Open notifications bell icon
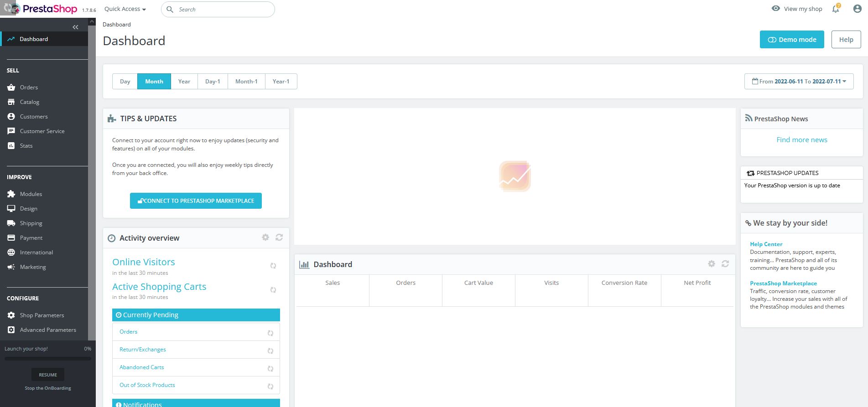The image size is (868, 407). point(836,9)
